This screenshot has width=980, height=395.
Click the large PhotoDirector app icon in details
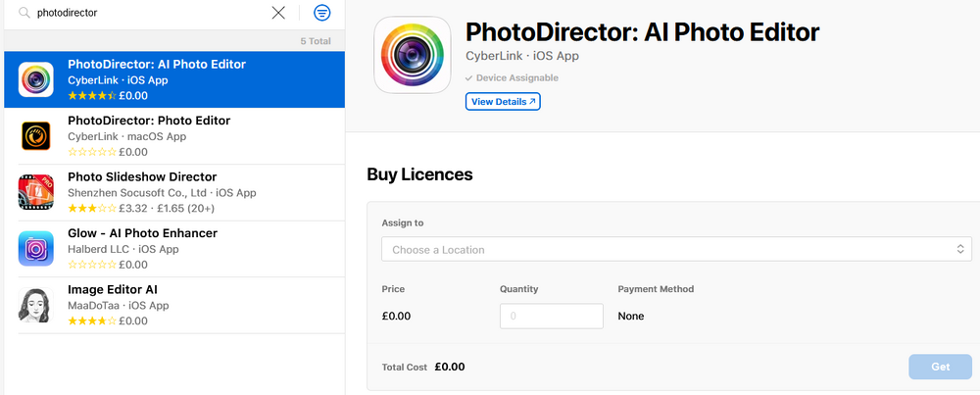(413, 55)
